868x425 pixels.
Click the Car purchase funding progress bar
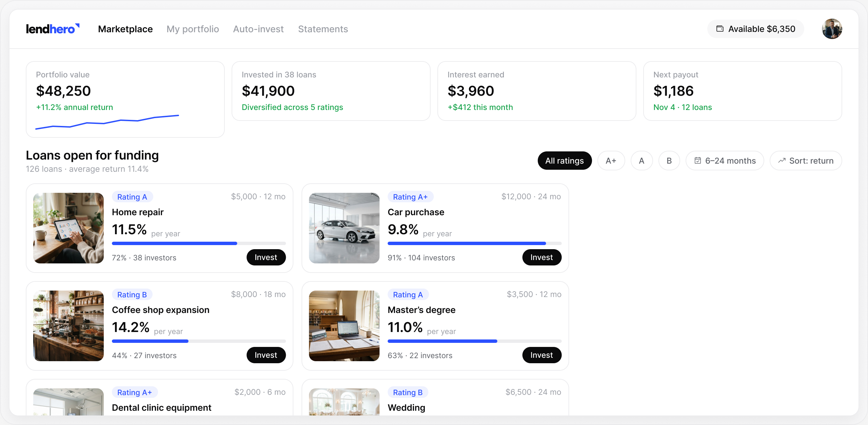(x=474, y=243)
